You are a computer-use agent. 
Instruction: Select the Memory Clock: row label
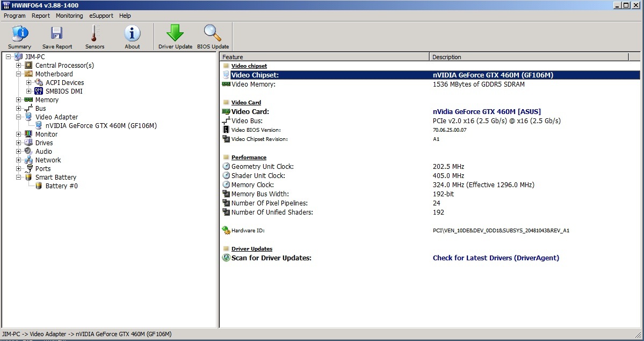(252, 184)
